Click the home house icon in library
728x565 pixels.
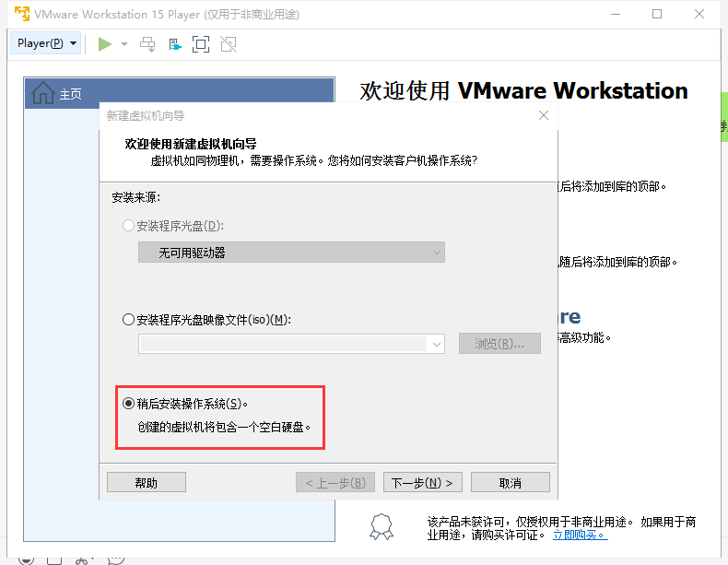coord(42,93)
